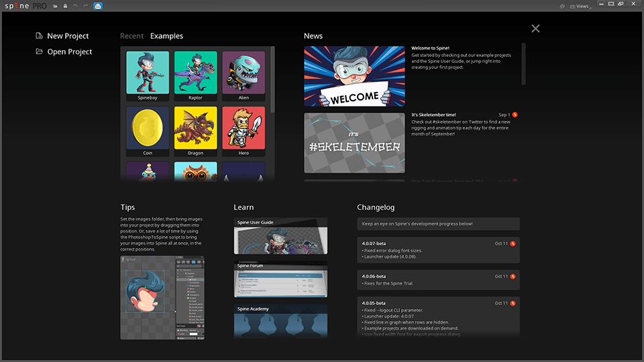The height and width of the screenshot is (362, 644).
Task: Click the open project folder icon in toolbar
Action: (55, 6)
